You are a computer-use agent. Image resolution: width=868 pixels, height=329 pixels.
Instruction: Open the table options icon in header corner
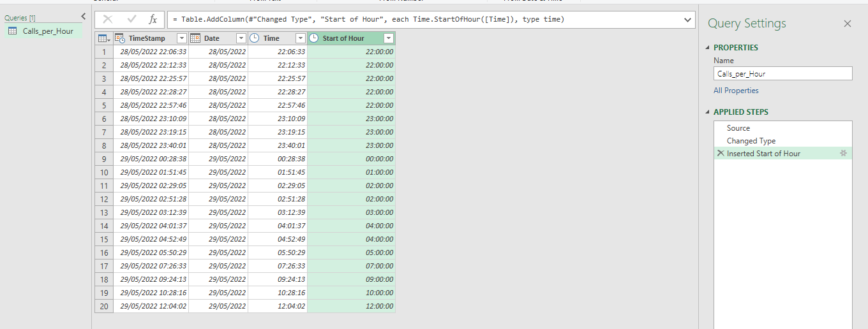104,38
